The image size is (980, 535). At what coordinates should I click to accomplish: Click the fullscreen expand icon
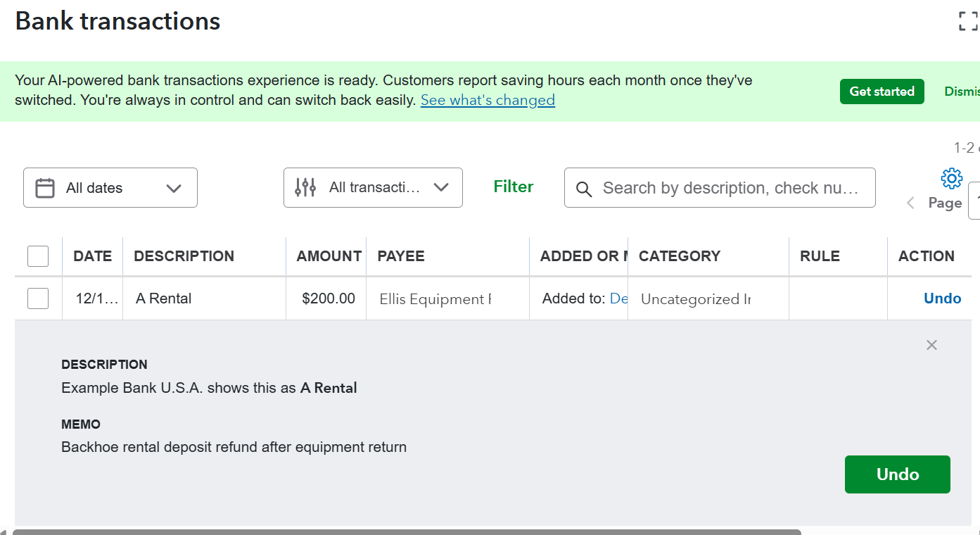pyautogui.click(x=968, y=21)
